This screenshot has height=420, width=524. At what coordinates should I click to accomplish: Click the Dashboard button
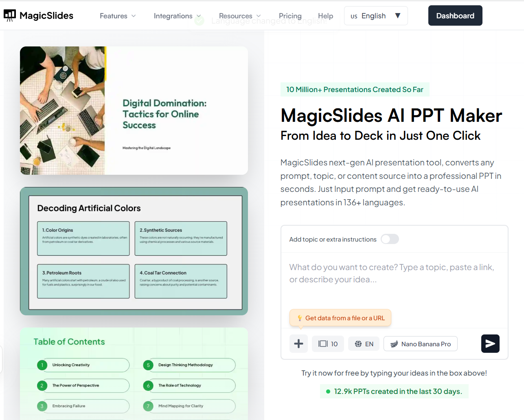pyautogui.click(x=455, y=15)
